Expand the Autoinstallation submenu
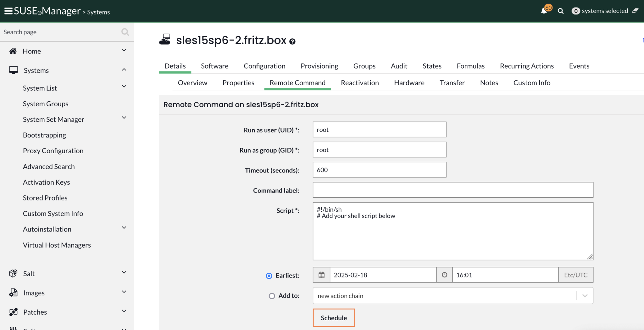 coord(124,228)
